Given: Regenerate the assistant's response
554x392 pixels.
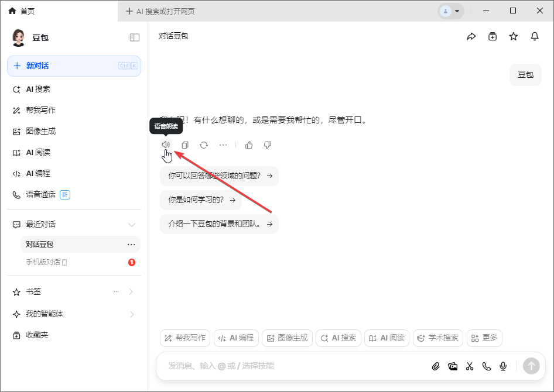Looking at the screenshot, I should tap(203, 145).
